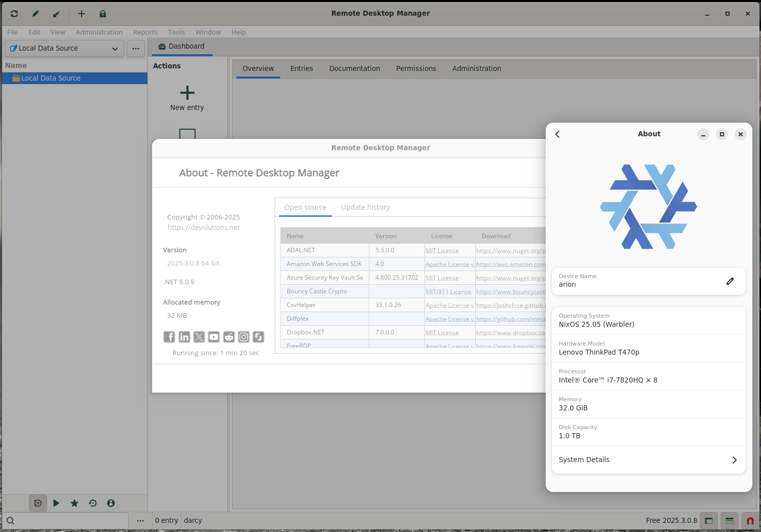Click the LinkedIn icon

(184, 337)
